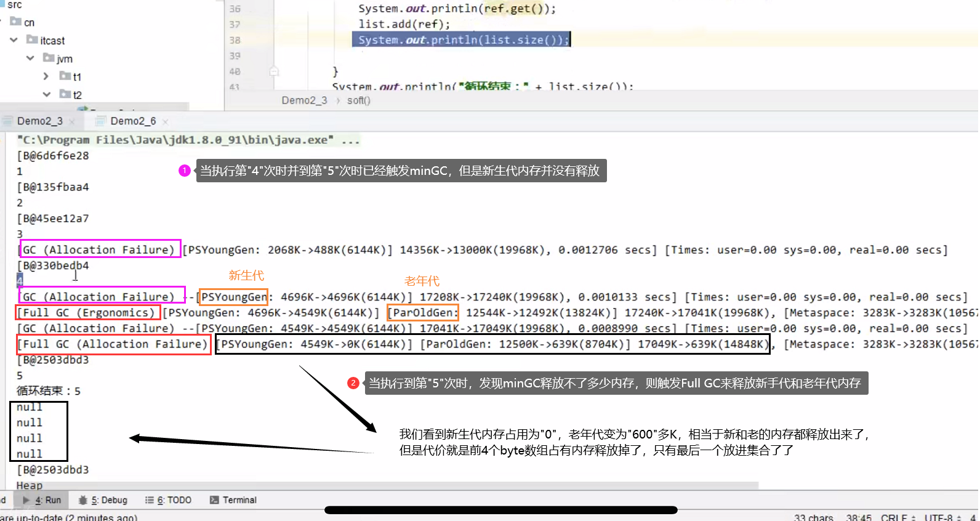Click soft() in the editor breadcrumb

point(359,100)
